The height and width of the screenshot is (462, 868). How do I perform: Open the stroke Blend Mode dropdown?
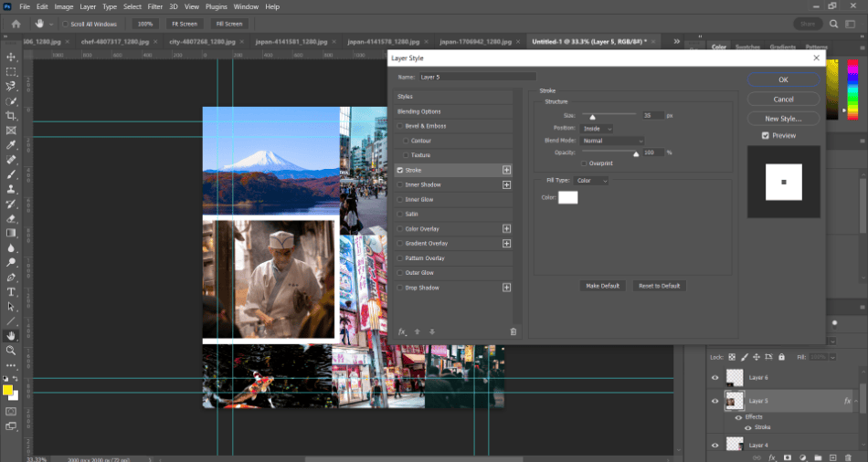click(x=612, y=141)
